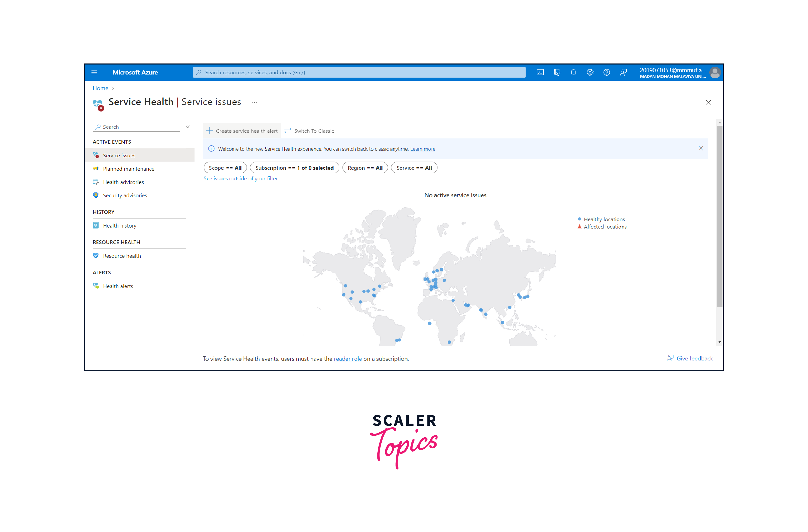Open the Region == All filter

365,168
